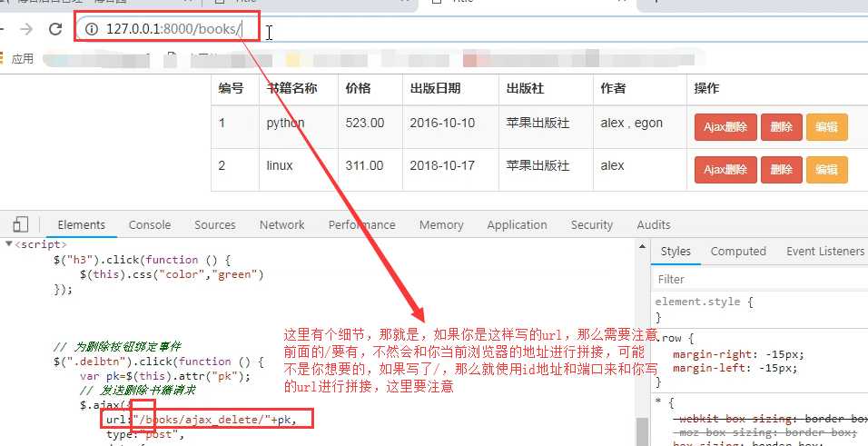
Task: Select the Computed pane tab
Action: tap(738, 252)
